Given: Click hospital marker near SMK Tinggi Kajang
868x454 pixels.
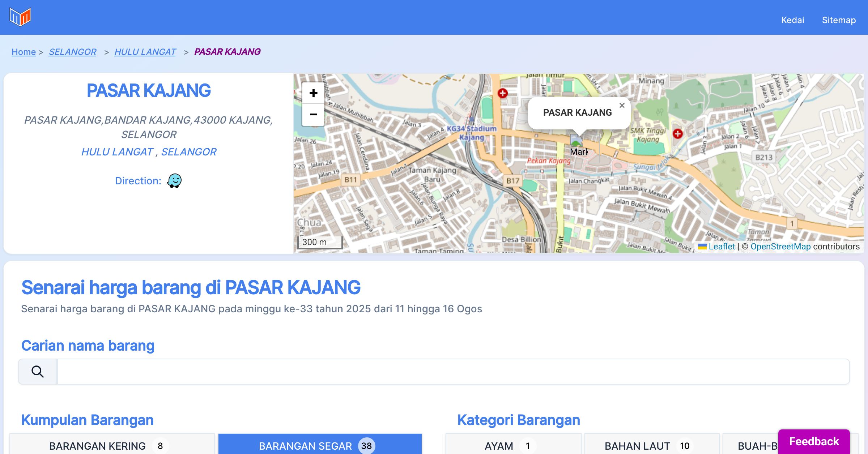Looking at the screenshot, I should click(x=677, y=134).
